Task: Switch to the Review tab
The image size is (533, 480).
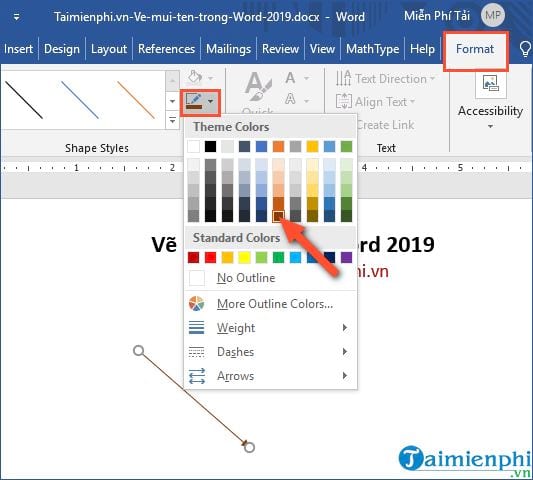Action: (280, 49)
